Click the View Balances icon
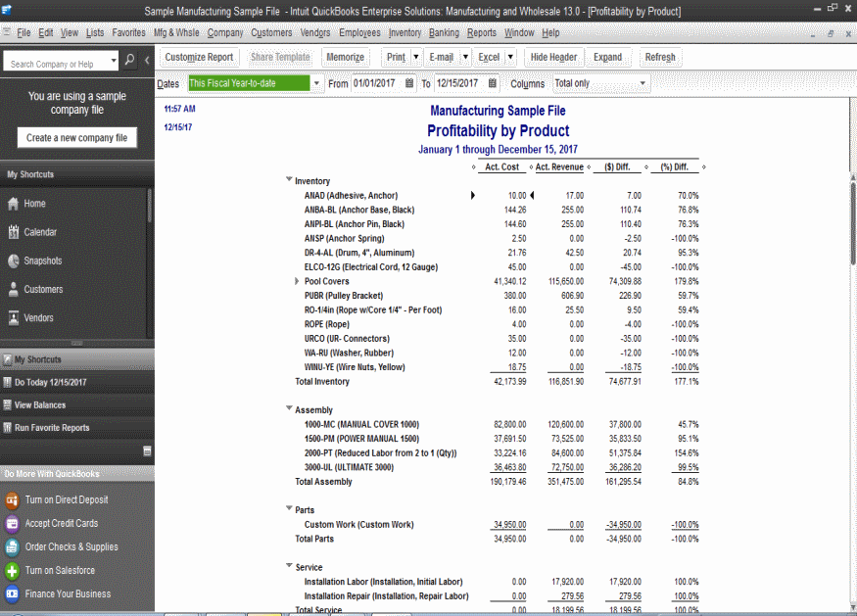This screenshot has height=616, width=857. (7, 405)
